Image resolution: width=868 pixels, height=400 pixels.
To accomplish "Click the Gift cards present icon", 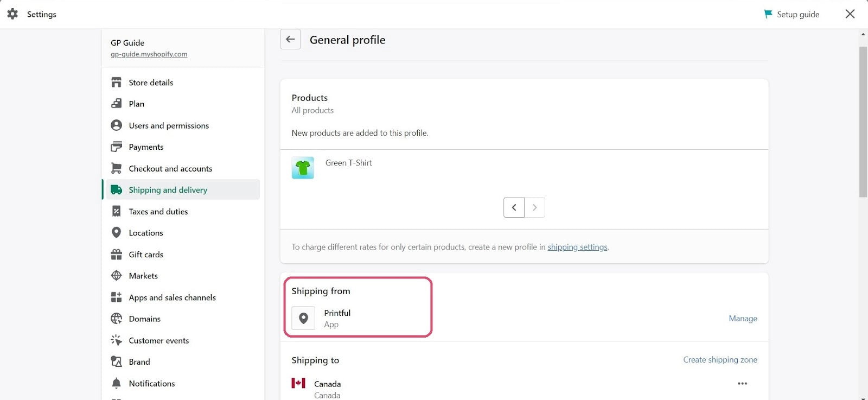I will point(116,255).
